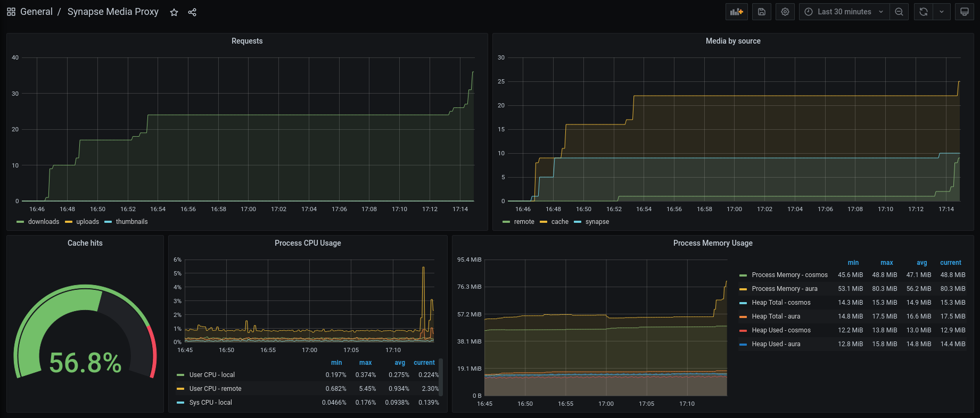Open the Requests panel title menu
980x418 pixels.
point(247,41)
